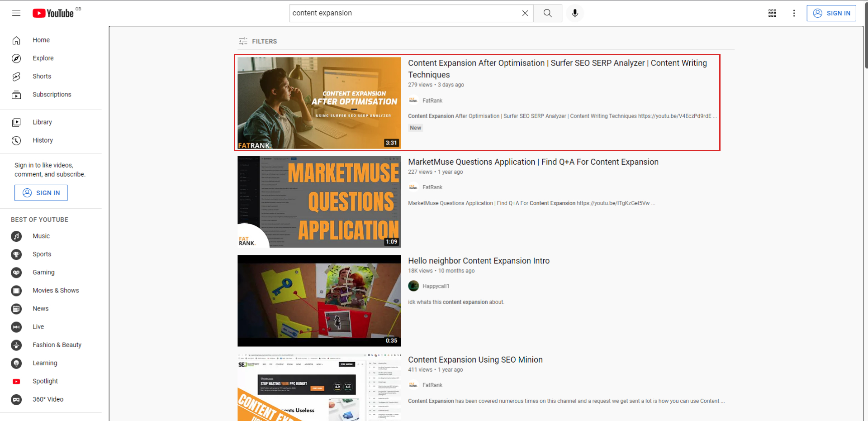Open the hamburger guide menu
Image resolution: width=868 pixels, height=421 pixels.
point(16,13)
